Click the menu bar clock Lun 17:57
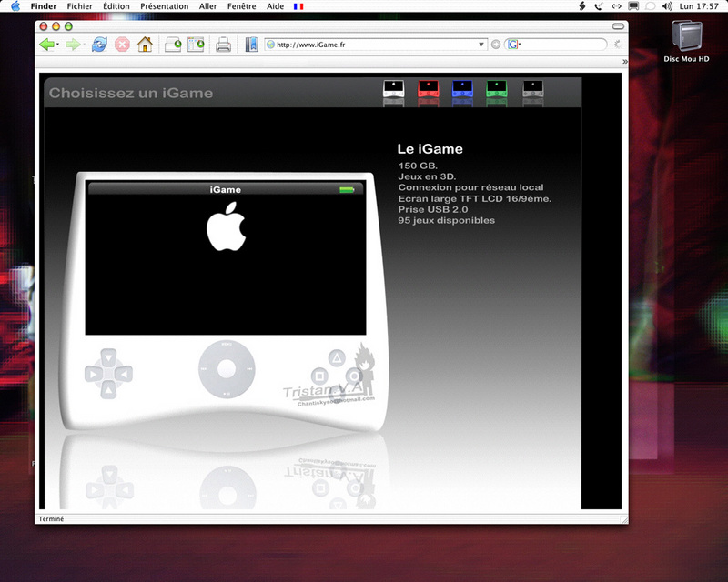This screenshot has height=582, width=728. click(699, 6)
